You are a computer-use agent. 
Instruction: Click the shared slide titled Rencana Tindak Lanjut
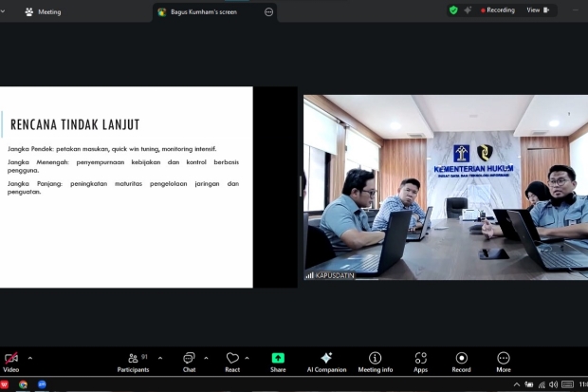coord(126,187)
